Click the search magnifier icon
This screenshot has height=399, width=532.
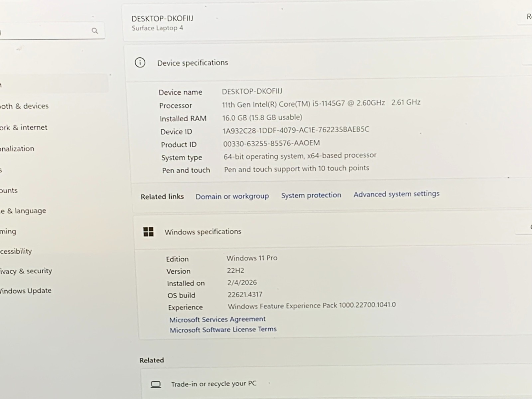tap(95, 31)
